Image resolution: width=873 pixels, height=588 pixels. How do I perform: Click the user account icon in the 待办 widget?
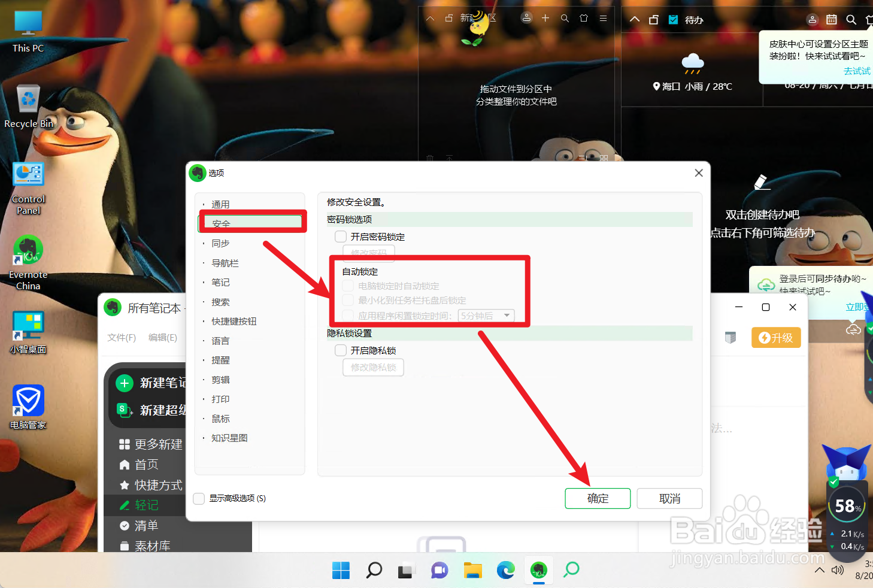pyautogui.click(x=813, y=20)
